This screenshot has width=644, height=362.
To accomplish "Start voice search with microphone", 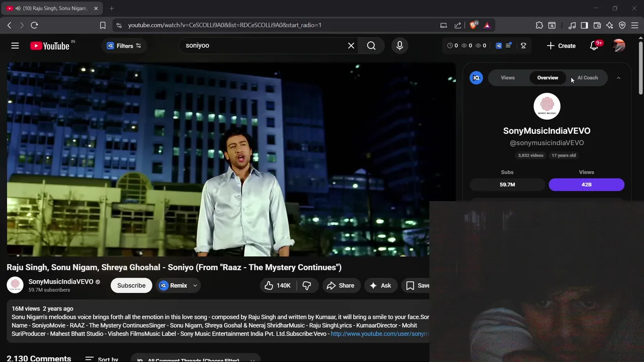I will point(399,46).
